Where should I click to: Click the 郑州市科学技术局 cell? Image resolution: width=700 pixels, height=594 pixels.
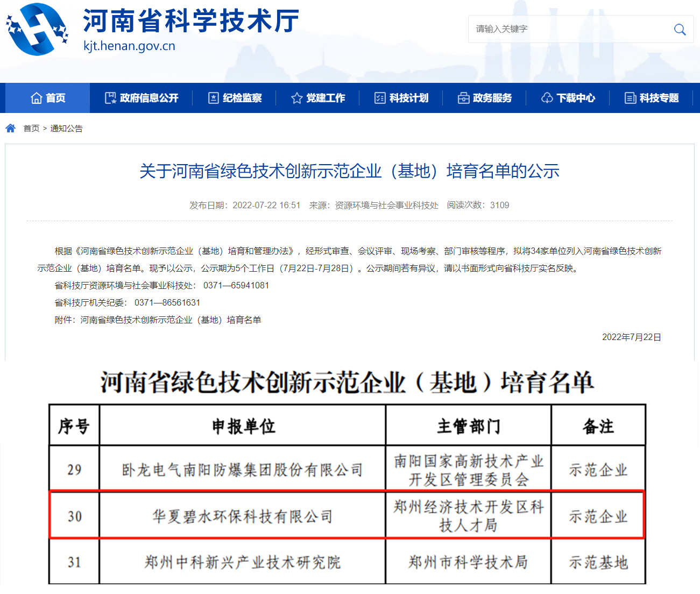tap(469, 562)
